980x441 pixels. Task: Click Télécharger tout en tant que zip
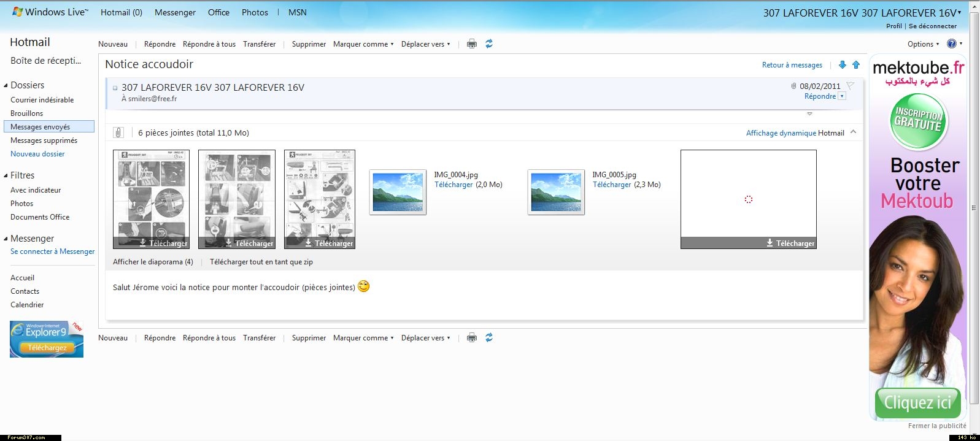[261, 262]
